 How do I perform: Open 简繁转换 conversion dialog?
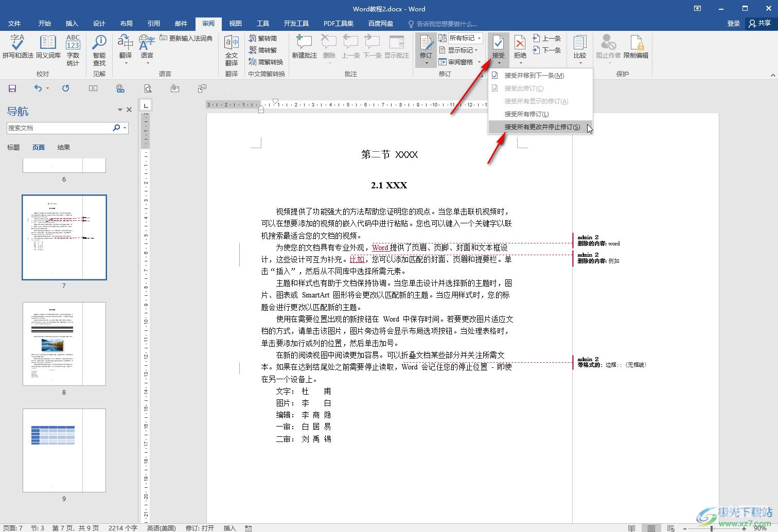pos(266,62)
